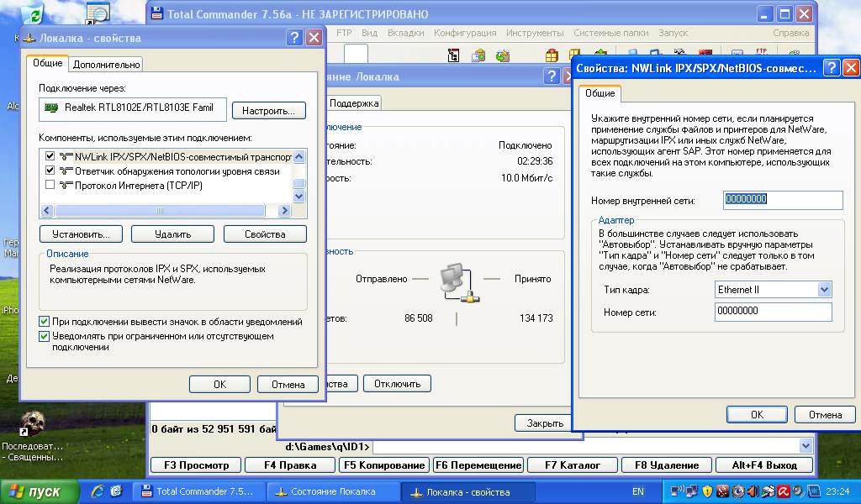Viewport: 861px width, 504px height.
Task: Click the vertical scrollbar thumb in components list
Action: coord(299,183)
